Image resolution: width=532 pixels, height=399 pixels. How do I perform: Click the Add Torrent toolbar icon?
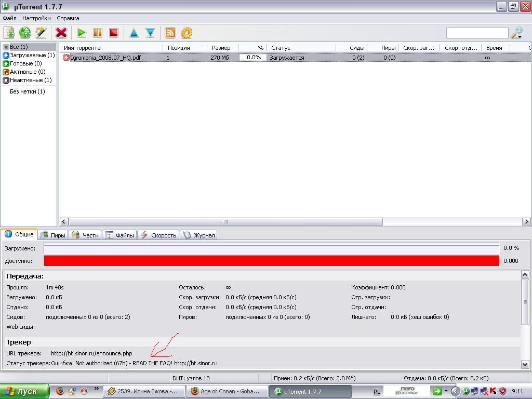9,33
